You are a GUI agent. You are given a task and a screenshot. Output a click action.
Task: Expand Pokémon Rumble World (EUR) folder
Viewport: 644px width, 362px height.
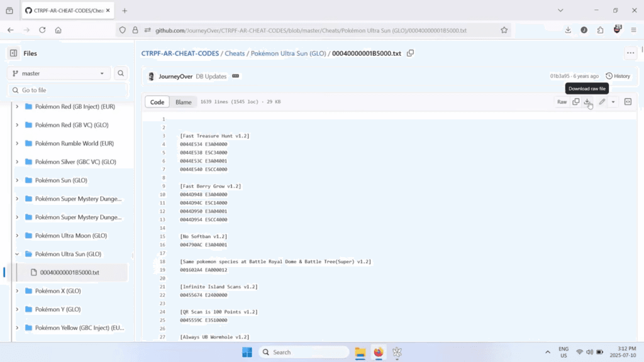coord(17,144)
